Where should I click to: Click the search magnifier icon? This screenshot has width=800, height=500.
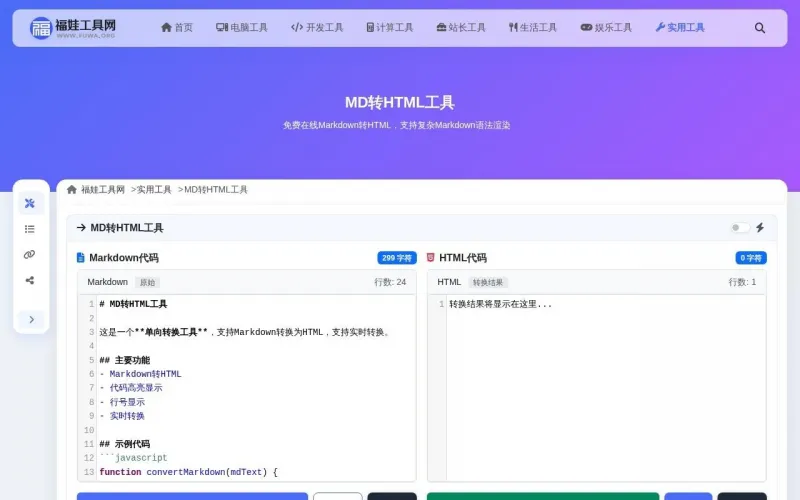760,28
